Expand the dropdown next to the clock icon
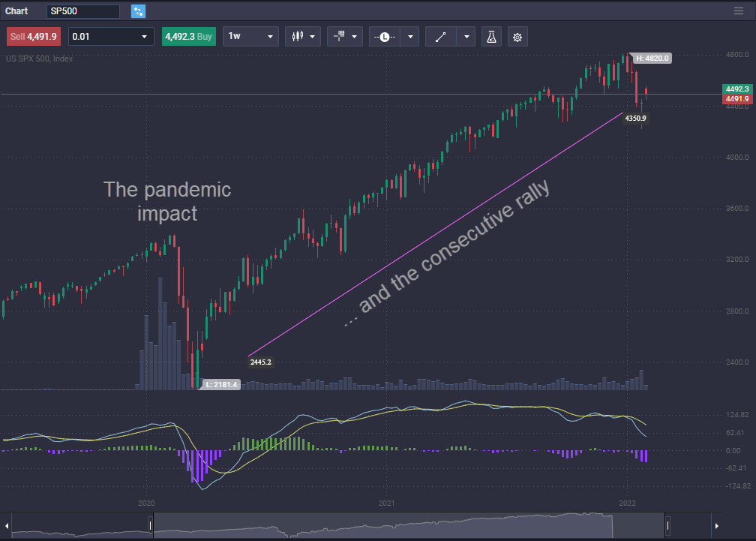 pos(409,36)
